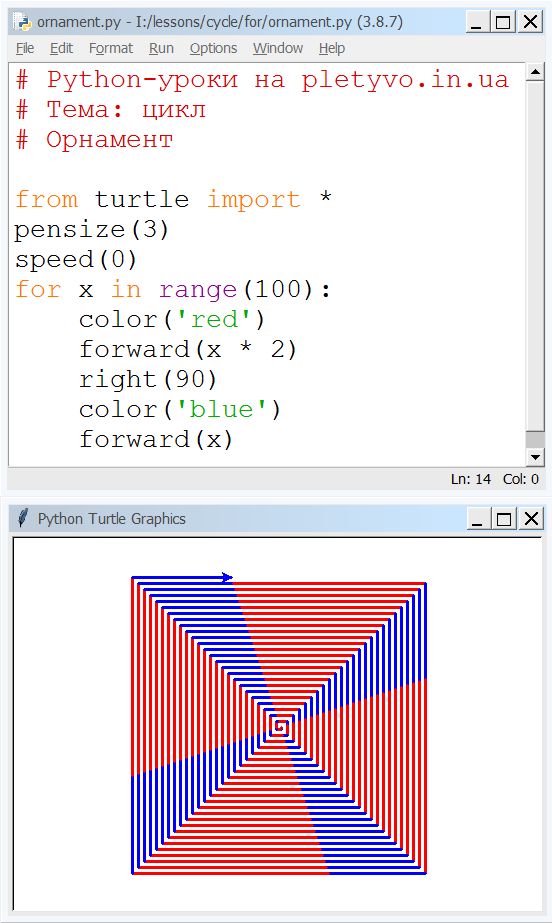
Task: Close the Python Turtle Graphics window
Action: (531, 519)
